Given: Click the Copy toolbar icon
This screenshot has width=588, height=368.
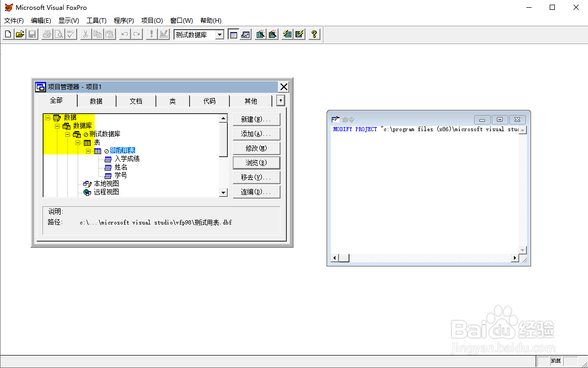Looking at the screenshot, I should 97,34.
